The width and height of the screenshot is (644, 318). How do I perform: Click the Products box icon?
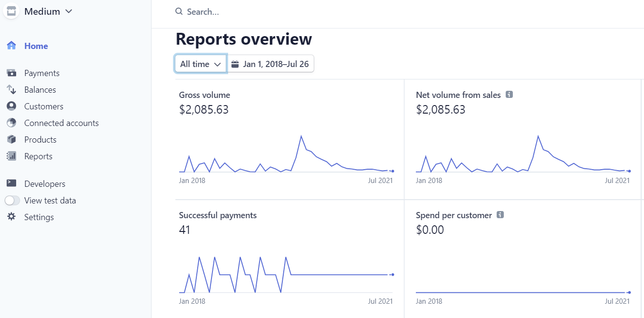click(11, 140)
